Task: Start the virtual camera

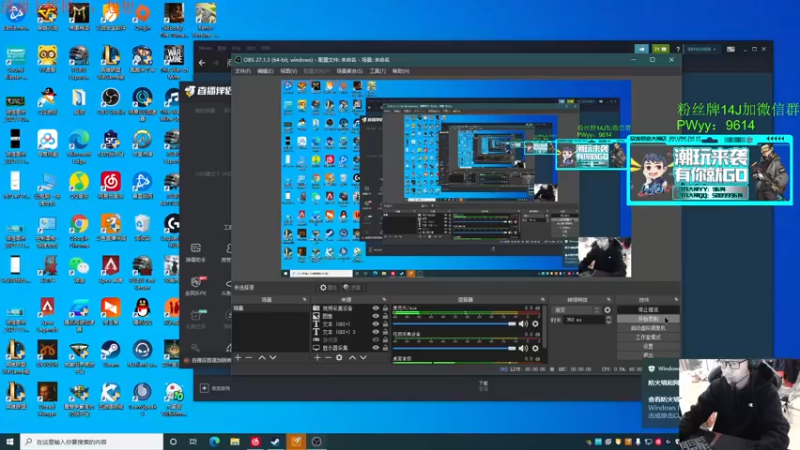Action: coord(648,328)
